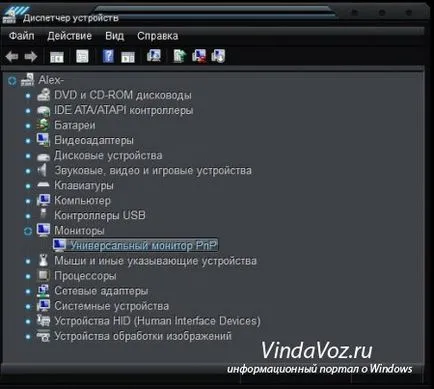Screen dimensions: 434x389
Task: Expand the Клавиатуры branch
Action: tap(28, 186)
